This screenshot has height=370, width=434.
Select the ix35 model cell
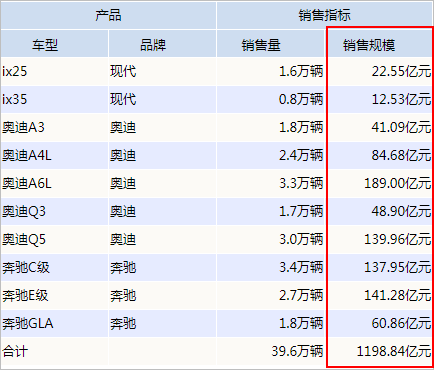54,99
